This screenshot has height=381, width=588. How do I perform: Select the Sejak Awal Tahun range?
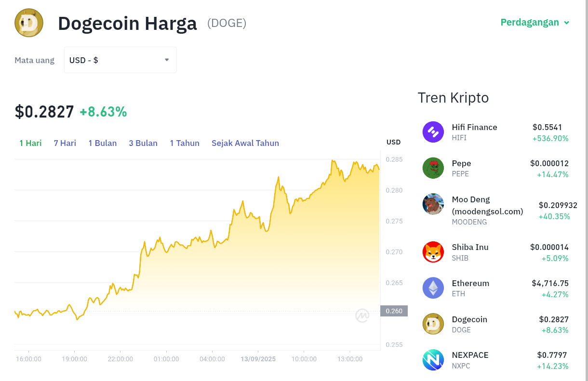click(x=245, y=143)
